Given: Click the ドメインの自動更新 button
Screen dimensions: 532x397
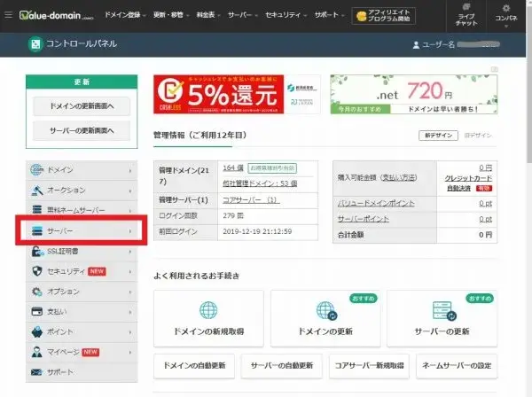Looking at the screenshot, I should pyautogui.click(x=194, y=366).
